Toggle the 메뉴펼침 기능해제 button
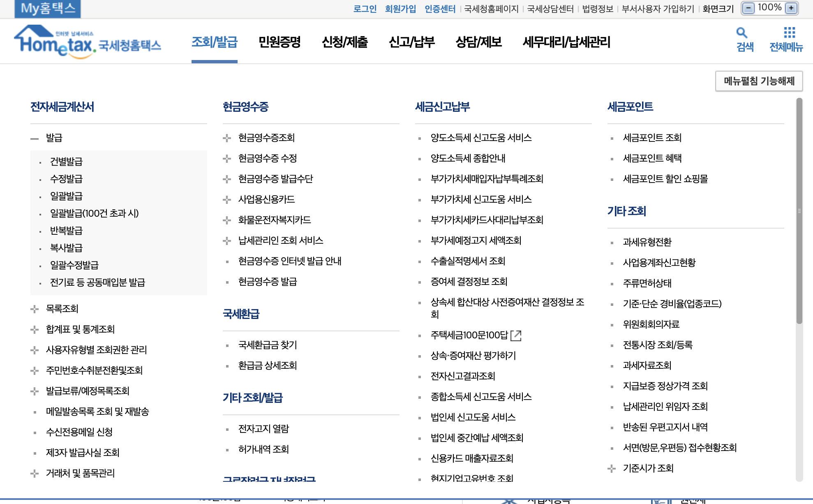813x504 pixels. click(759, 81)
